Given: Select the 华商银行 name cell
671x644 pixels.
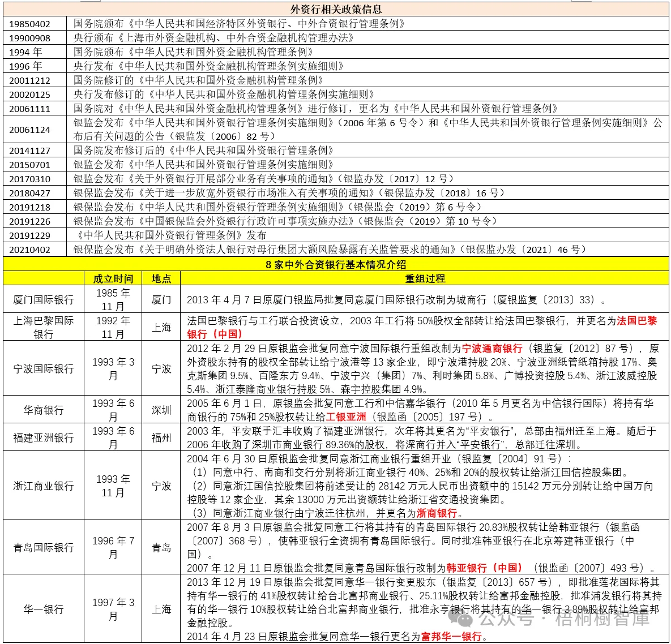Looking at the screenshot, I should tap(43, 410).
